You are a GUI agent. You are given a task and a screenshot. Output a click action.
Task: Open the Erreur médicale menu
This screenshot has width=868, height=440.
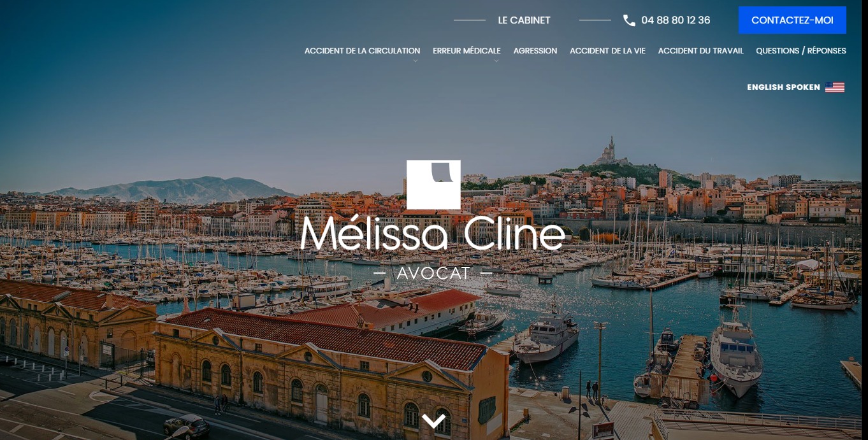(467, 51)
